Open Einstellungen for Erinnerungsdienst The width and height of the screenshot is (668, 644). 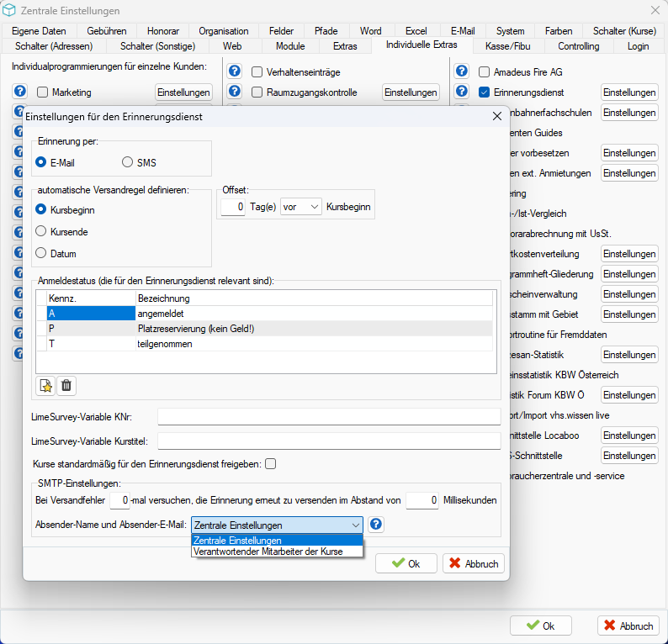629,92
